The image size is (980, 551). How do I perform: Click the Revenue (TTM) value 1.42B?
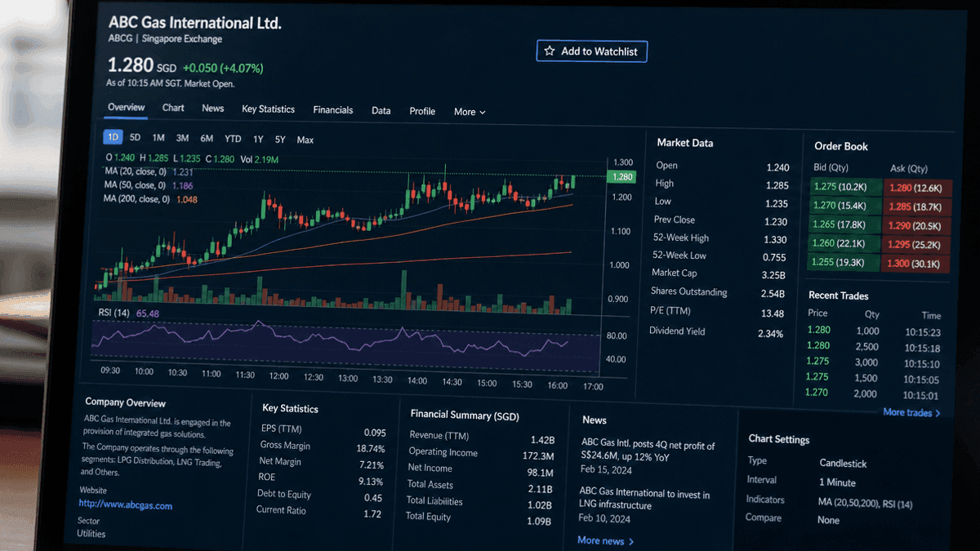(542, 439)
